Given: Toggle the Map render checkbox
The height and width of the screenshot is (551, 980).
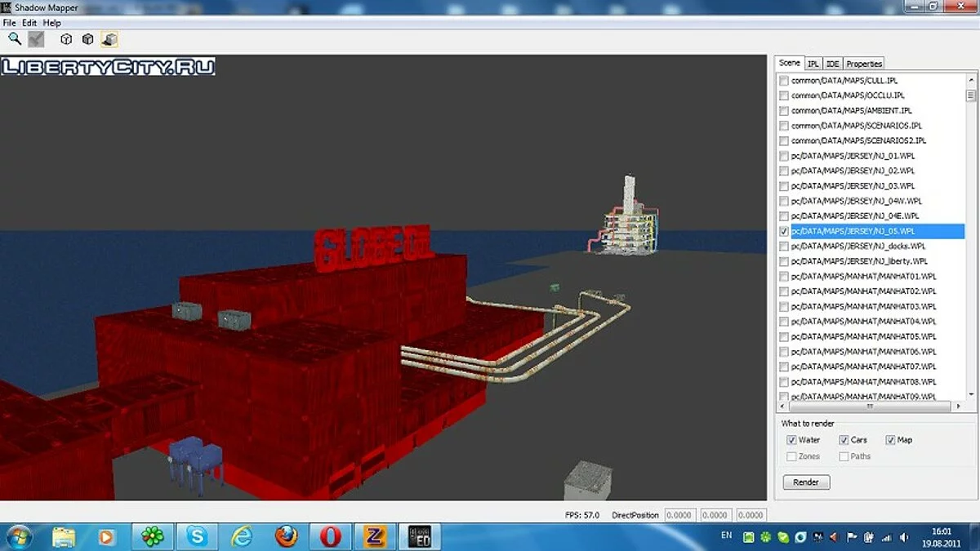Looking at the screenshot, I should [x=890, y=440].
